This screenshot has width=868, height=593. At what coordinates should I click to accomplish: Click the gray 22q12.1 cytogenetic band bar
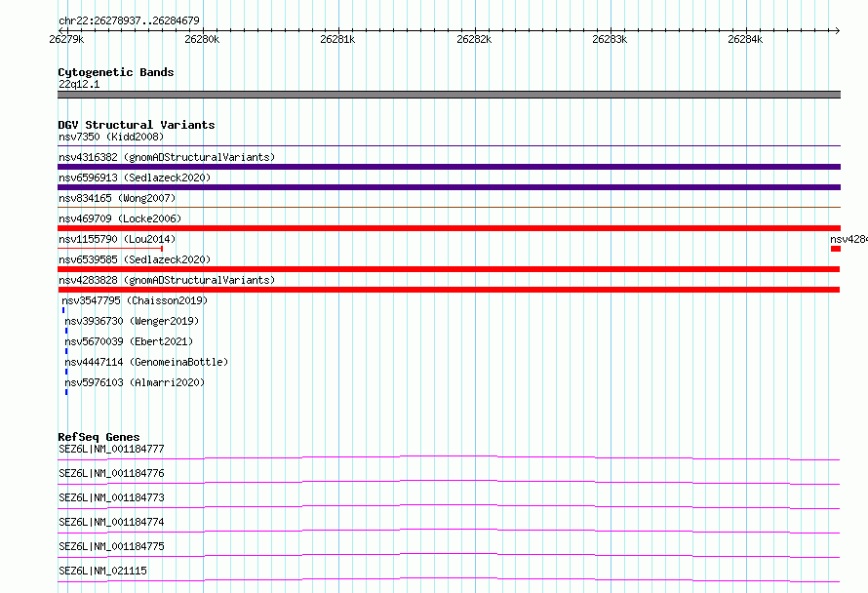pyautogui.click(x=449, y=95)
